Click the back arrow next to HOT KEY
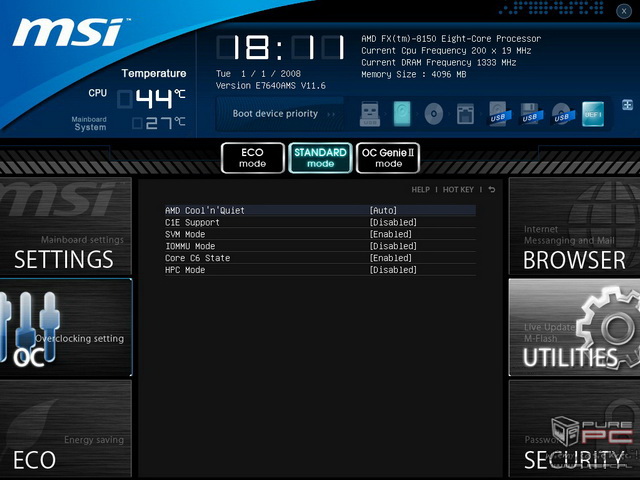 [492, 189]
